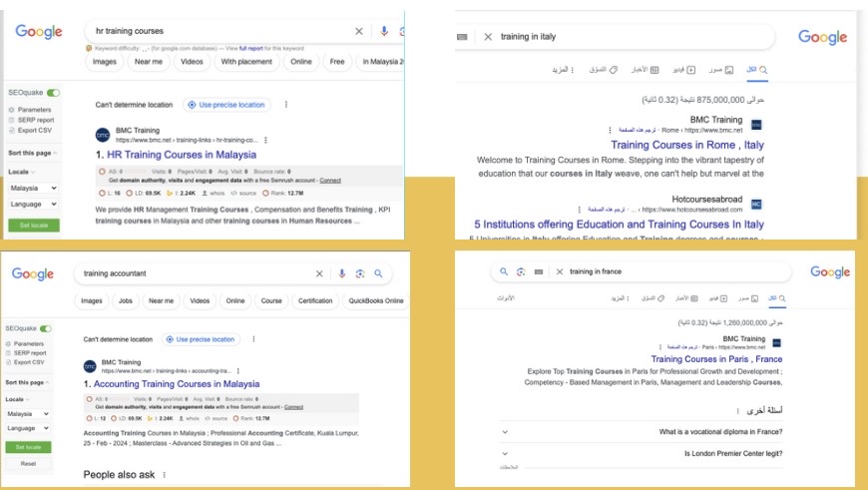
Task: Open Language dropdown in hr training window
Action: click(33, 205)
